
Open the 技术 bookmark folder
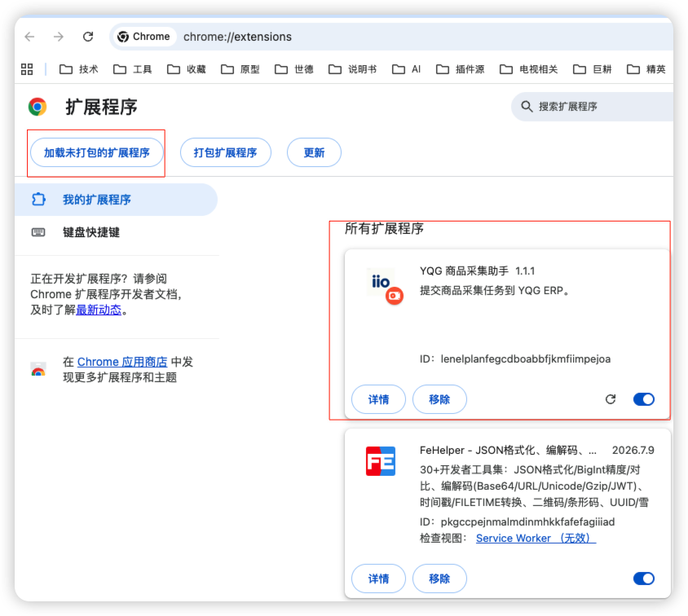(79, 69)
